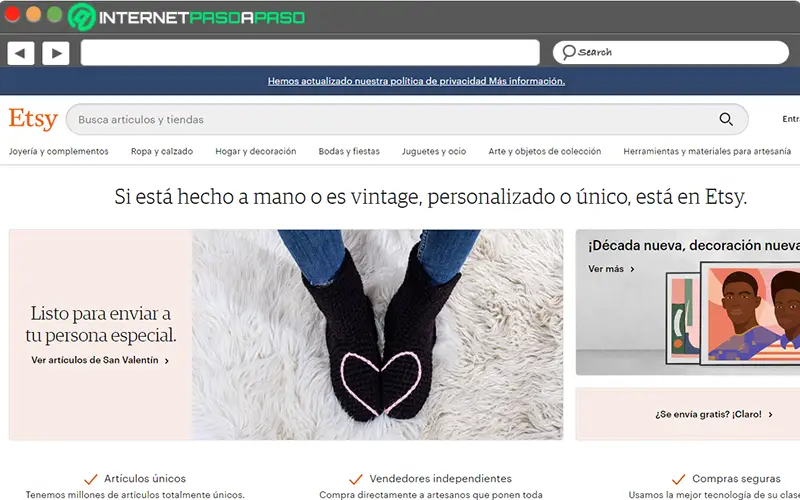Open Bodas y fiestas category
This screenshot has width=800, height=500.
[x=349, y=152]
